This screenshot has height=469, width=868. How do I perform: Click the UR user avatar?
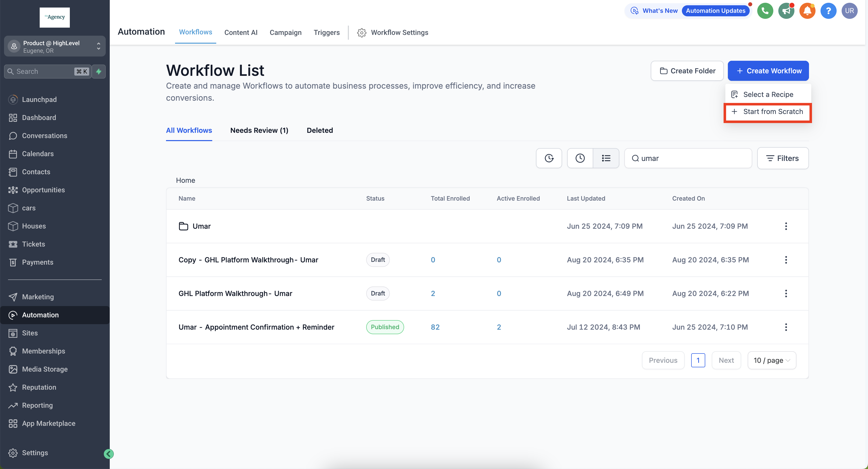click(x=849, y=11)
